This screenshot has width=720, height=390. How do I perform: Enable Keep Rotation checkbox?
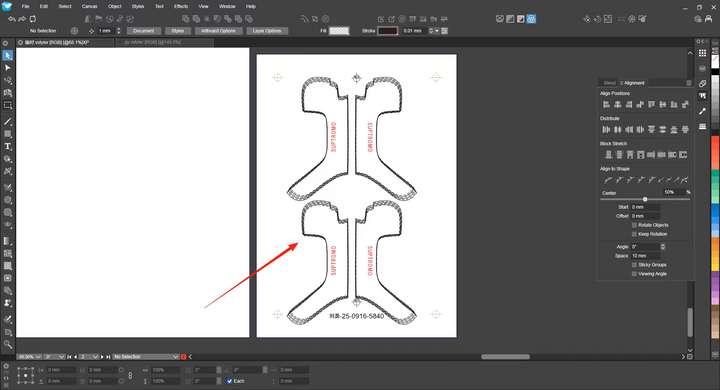pyautogui.click(x=634, y=234)
